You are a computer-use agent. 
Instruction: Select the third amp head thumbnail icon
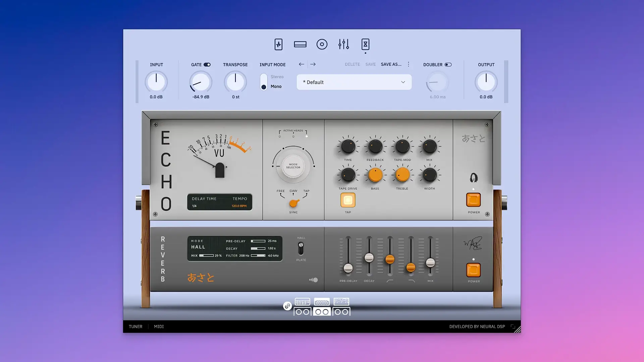click(341, 302)
